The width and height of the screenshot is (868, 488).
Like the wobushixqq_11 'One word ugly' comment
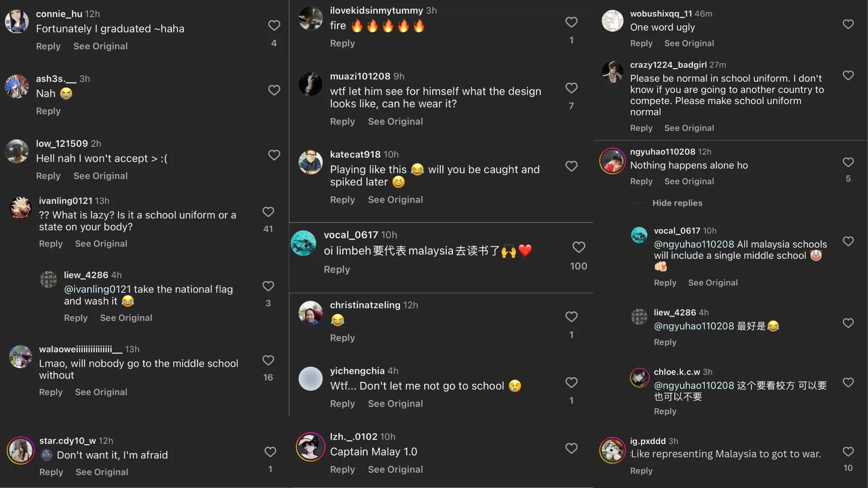click(x=848, y=24)
